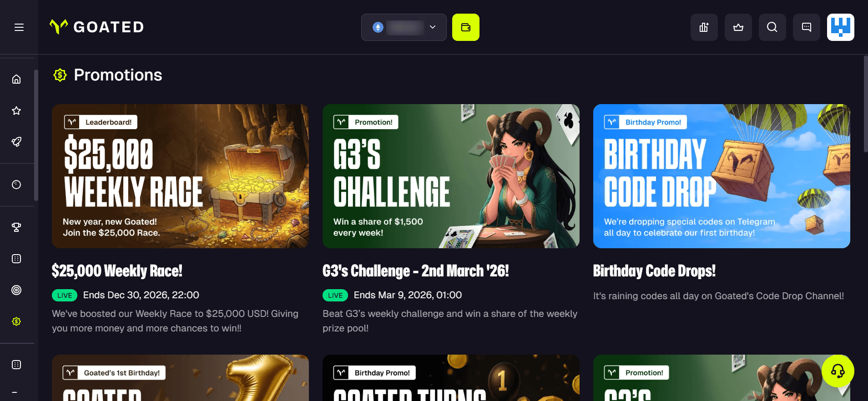868x401 pixels.
Task: Click the yellow wallet button
Action: tap(465, 27)
